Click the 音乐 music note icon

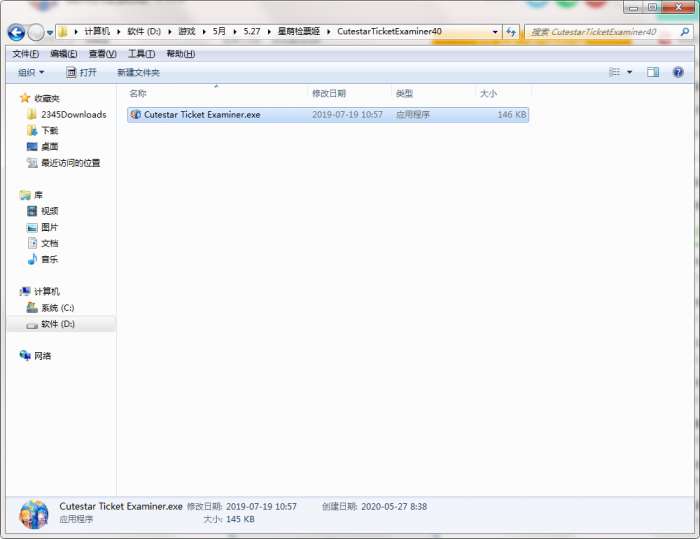[x=32, y=259]
